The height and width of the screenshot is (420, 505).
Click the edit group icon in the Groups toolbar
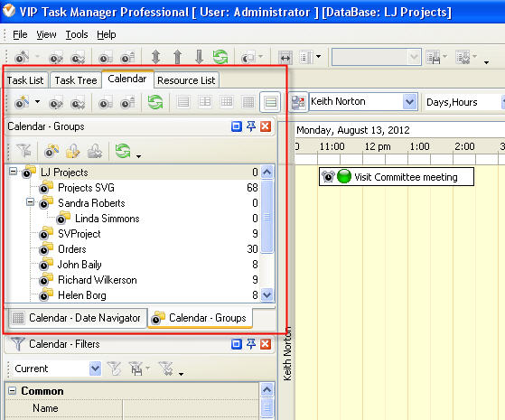[73, 151]
